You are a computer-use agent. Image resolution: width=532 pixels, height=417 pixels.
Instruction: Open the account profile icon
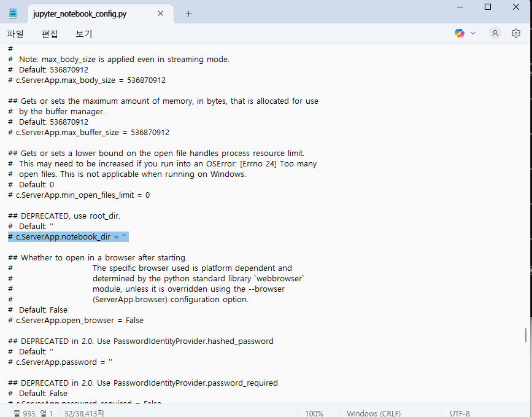tap(495, 33)
